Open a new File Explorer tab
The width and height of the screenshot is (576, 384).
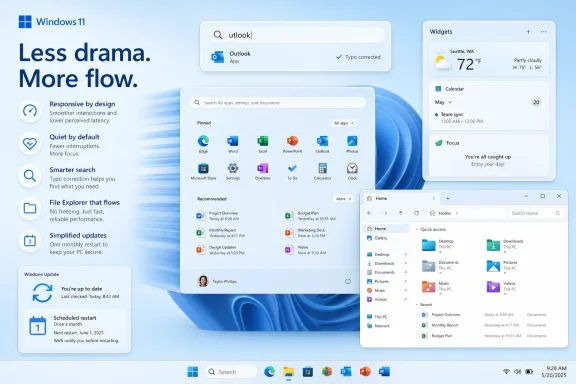click(447, 198)
